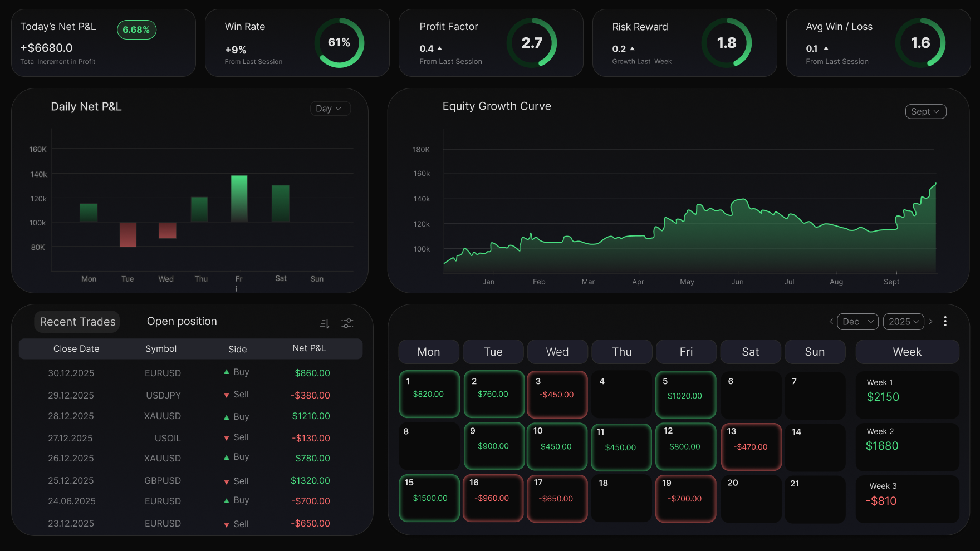The image size is (980, 551).
Task: Open the calendar three-dot menu
Action: (x=945, y=322)
